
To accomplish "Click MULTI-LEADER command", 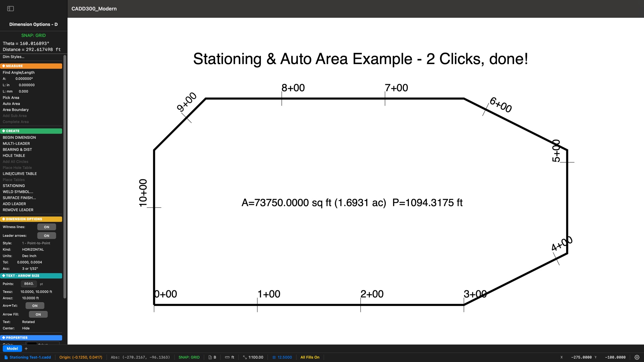I will click(x=16, y=144).
